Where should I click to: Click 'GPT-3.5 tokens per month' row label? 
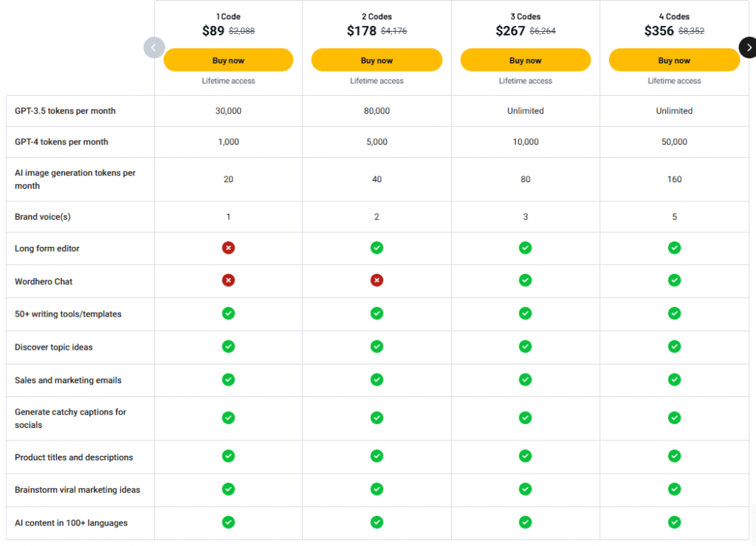[x=65, y=111]
